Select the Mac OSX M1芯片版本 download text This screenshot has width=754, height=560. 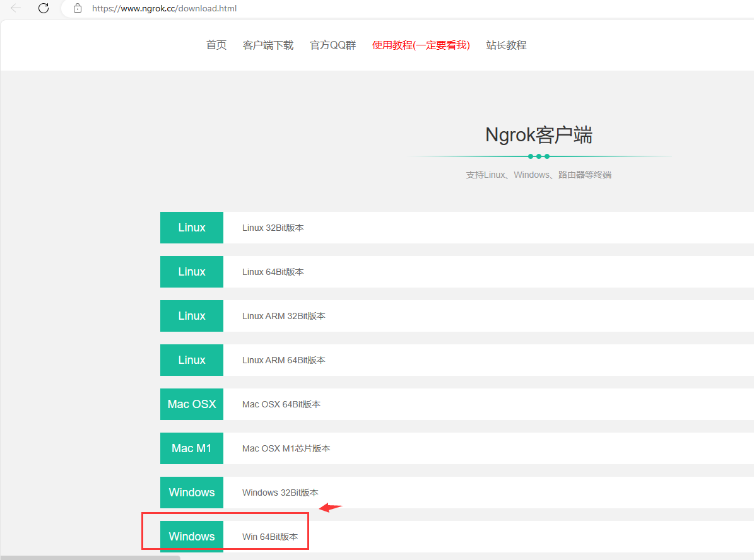(x=286, y=448)
